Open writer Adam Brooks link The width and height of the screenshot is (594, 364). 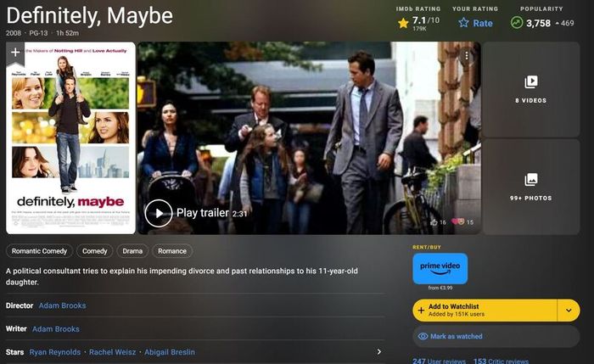click(56, 329)
